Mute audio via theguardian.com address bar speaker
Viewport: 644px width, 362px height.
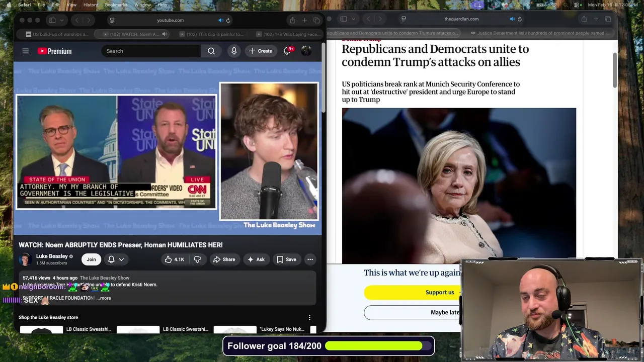pyautogui.click(x=512, y=19)
